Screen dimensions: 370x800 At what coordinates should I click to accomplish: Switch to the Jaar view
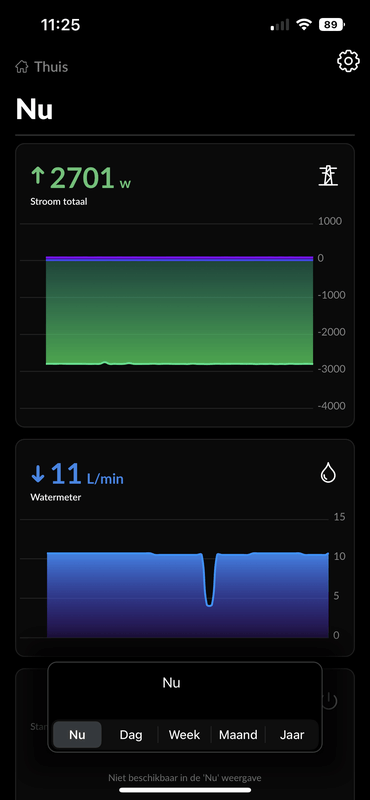click(x=292, y=735)
